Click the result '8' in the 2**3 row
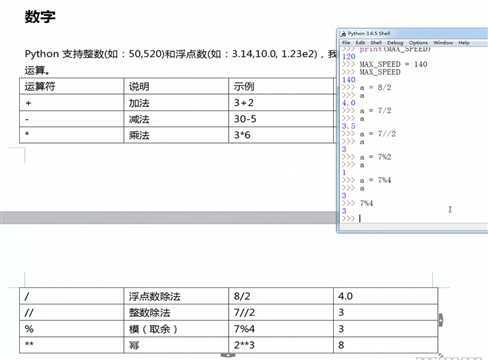Viewport: 488px width, 360px height. (x=386, y=345)
